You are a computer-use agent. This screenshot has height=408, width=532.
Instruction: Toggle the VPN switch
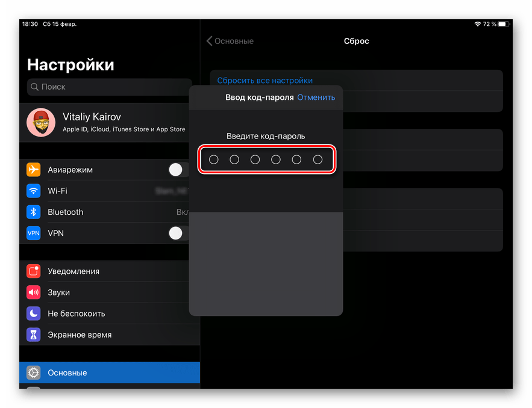tap(178, 233)
